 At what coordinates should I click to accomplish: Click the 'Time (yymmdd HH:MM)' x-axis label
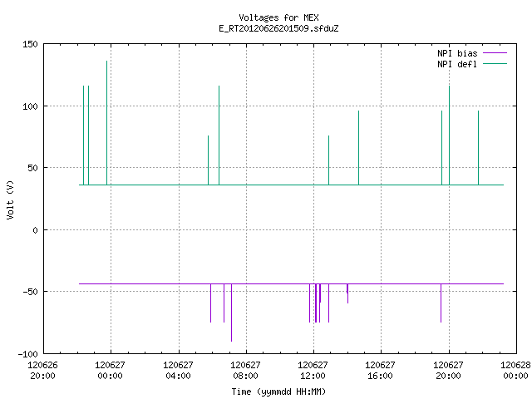click(x=278, y=392)
